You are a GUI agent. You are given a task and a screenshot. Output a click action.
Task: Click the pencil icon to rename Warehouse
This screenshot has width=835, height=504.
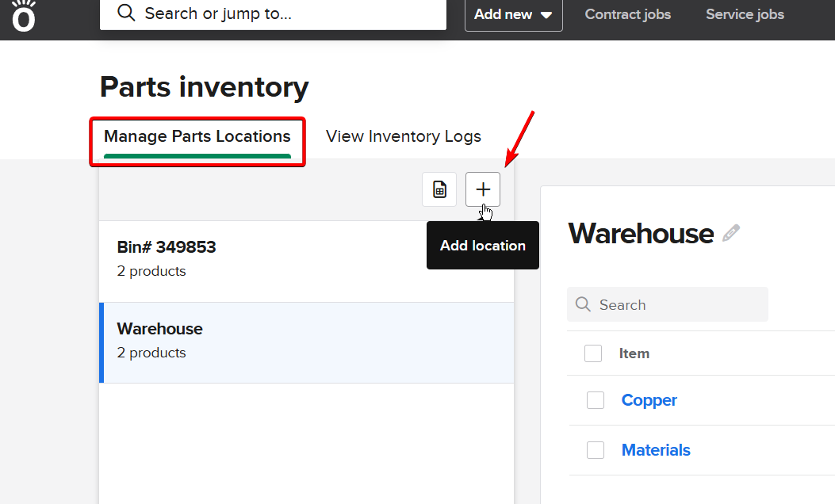click(x=731, y=233)
